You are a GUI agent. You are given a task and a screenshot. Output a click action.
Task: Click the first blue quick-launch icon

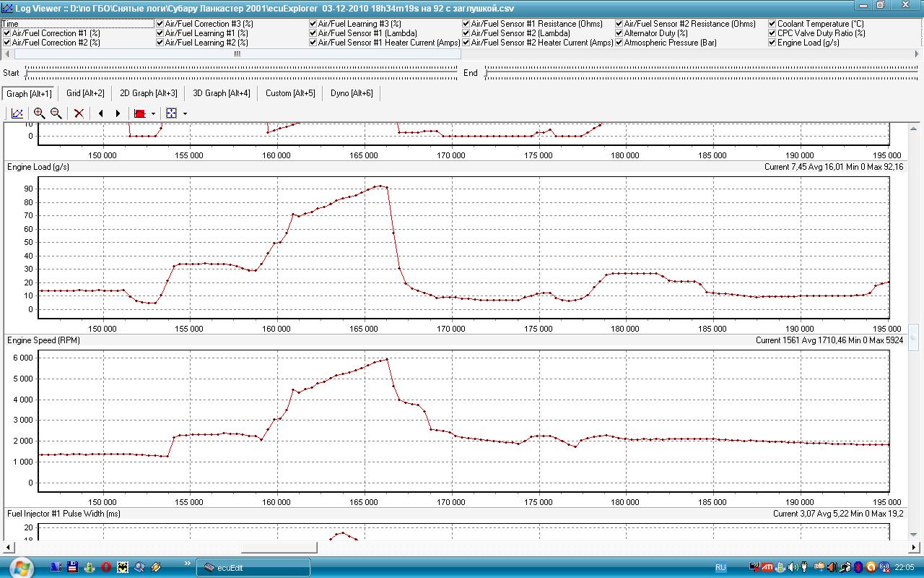(56, 567)
